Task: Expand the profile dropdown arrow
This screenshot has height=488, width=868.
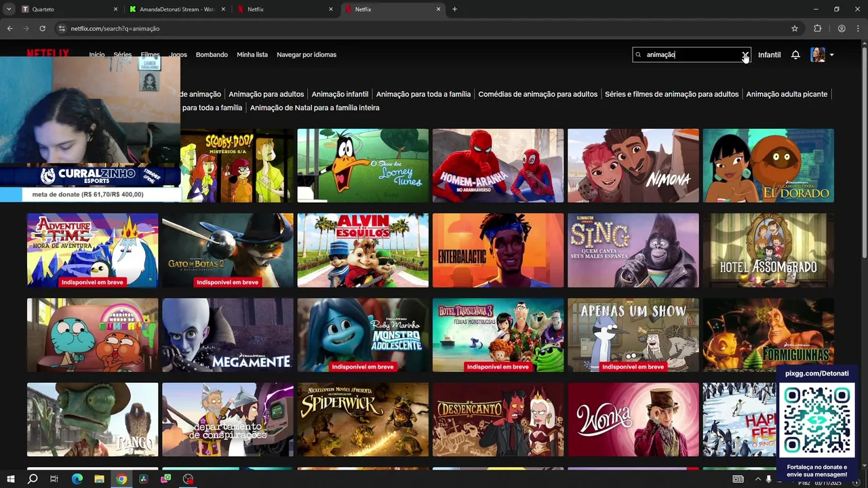Action: click(831, 55)
